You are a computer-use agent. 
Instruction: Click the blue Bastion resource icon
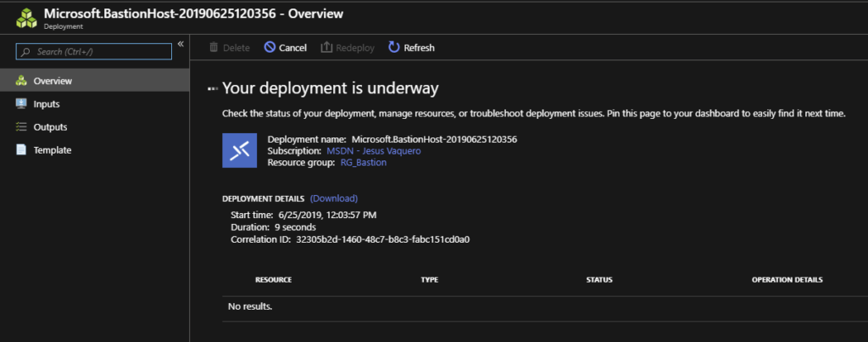click(x=239, y=150)
